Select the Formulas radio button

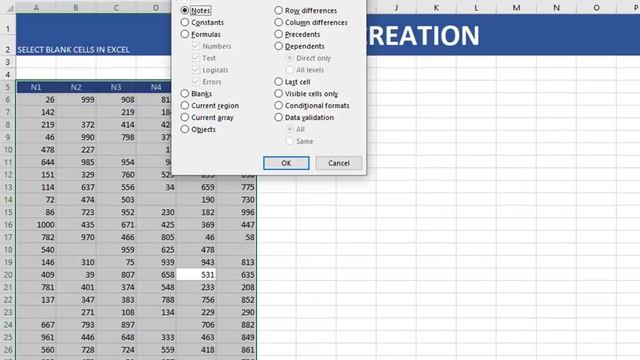point(200,34)
